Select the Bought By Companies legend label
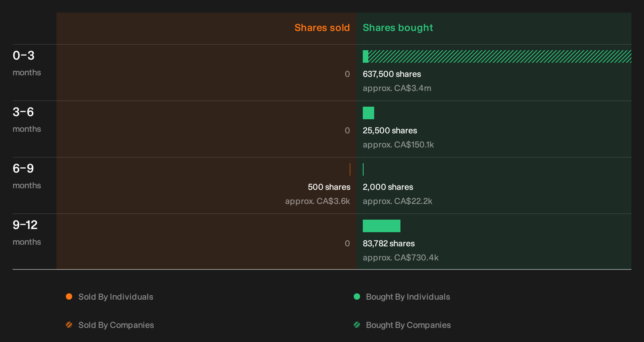This screenshot has height=342, width=644. (x=408, y=325)
